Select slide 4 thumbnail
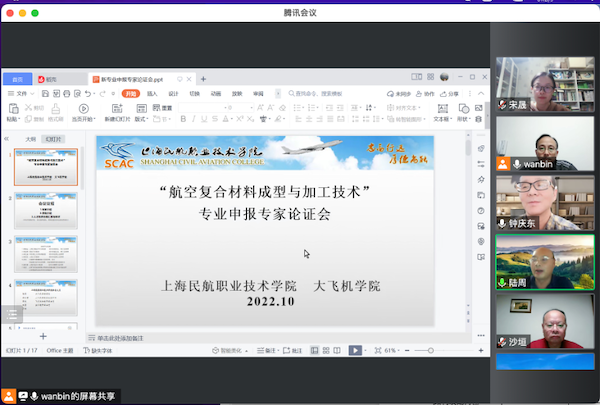 [x=46, y=297]
